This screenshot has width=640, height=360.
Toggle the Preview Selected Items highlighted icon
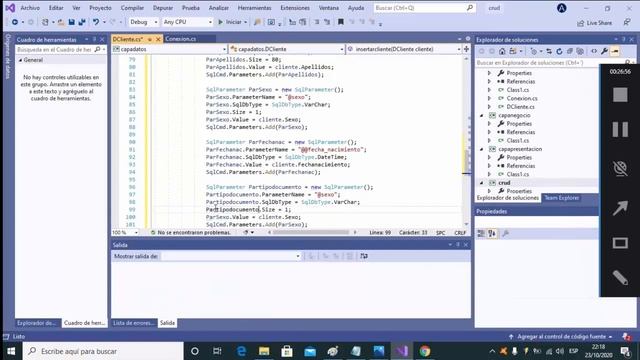[x=615, y=51]
